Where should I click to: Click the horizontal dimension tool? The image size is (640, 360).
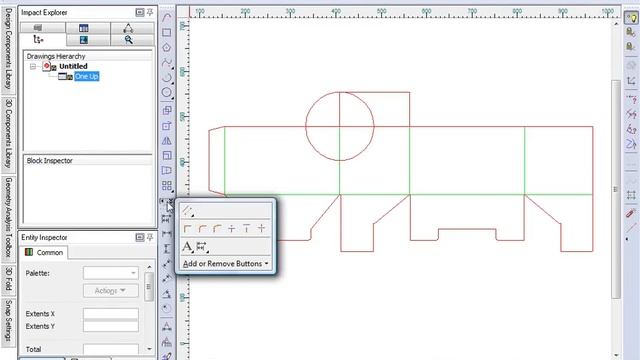[x=167, y=234]
